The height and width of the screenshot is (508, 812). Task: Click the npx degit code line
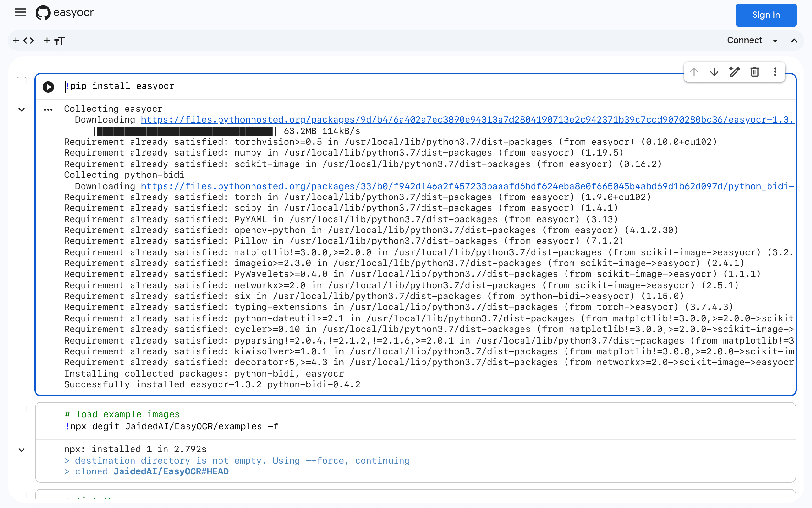pos(172,426)
